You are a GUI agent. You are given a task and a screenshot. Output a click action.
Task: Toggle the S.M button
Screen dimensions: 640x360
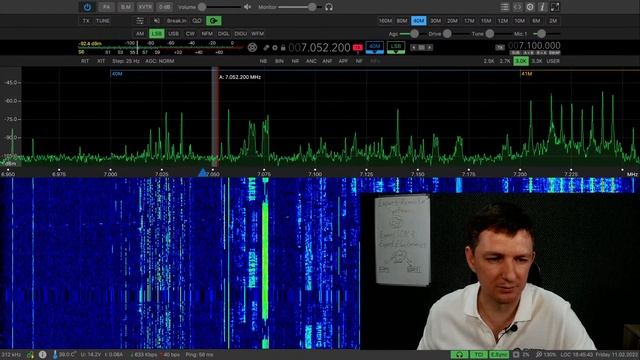pos(126,7)
